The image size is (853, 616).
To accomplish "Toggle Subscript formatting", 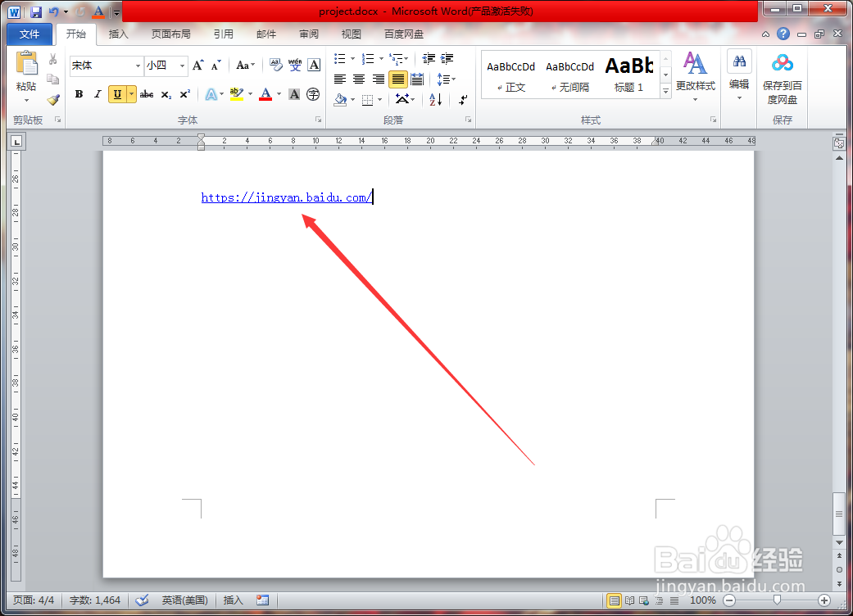I will pos(166,94).
